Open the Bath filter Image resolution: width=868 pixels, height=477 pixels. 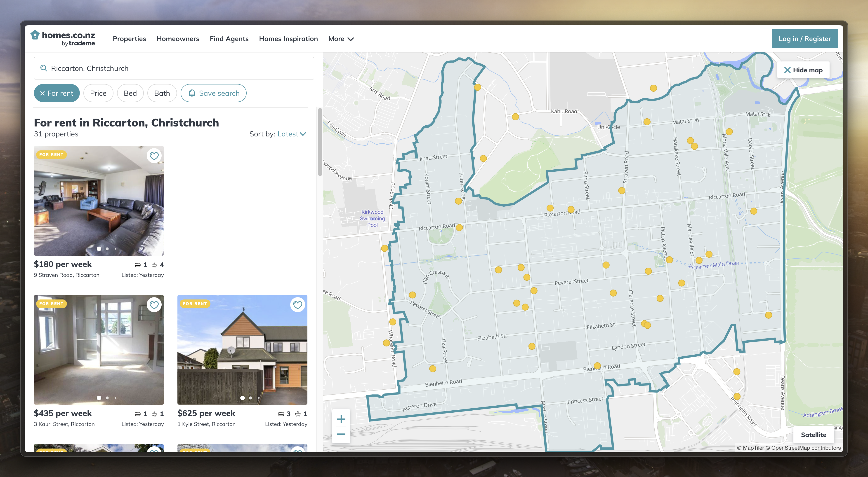coord(162,93)
